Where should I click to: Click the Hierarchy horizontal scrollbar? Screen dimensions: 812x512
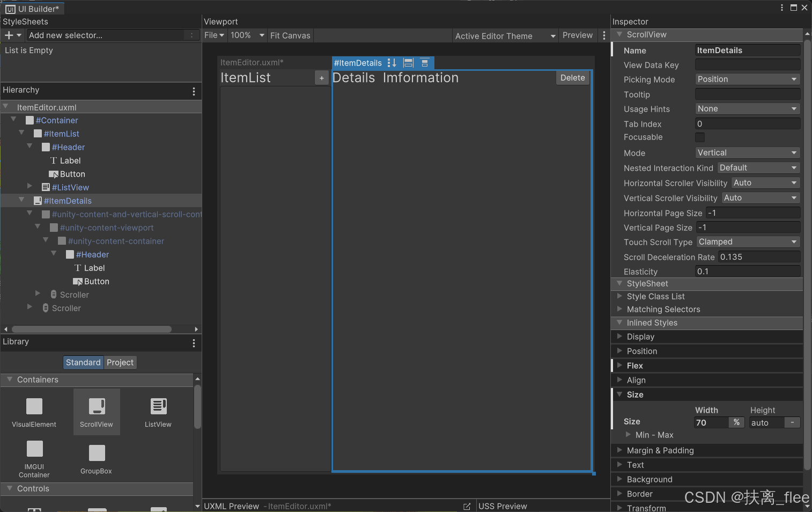[92, 329]
